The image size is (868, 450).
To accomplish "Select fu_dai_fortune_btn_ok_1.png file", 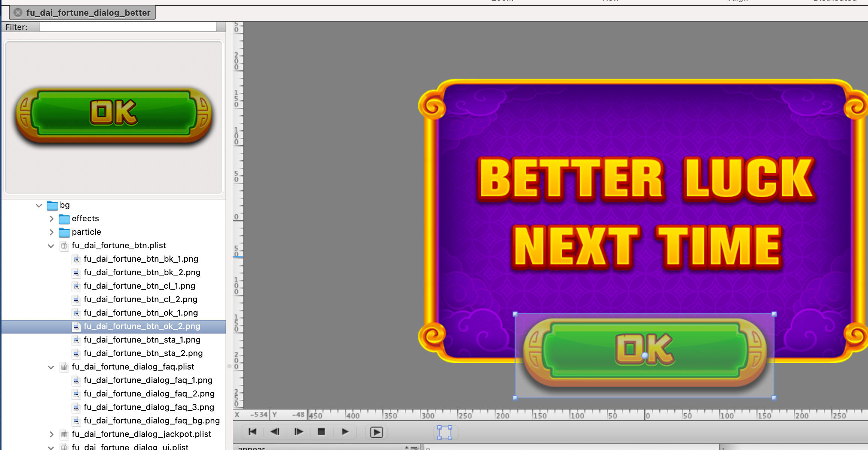I will (x=140, y=313).
